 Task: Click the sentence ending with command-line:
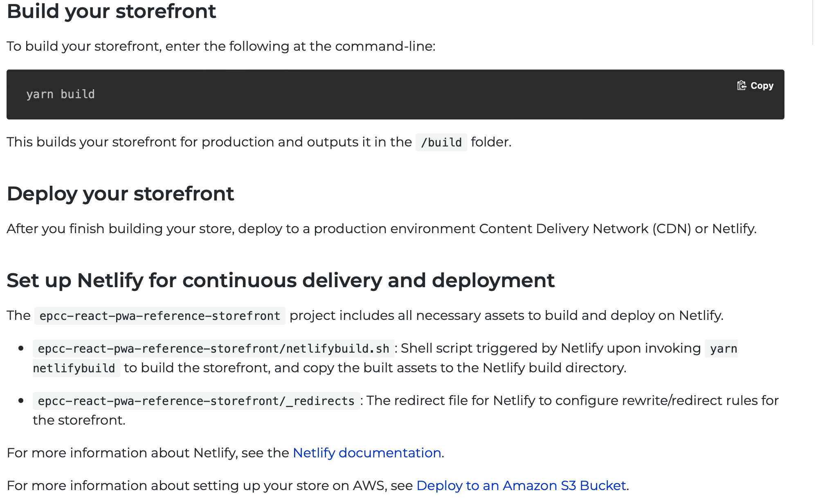coord(221,46)
